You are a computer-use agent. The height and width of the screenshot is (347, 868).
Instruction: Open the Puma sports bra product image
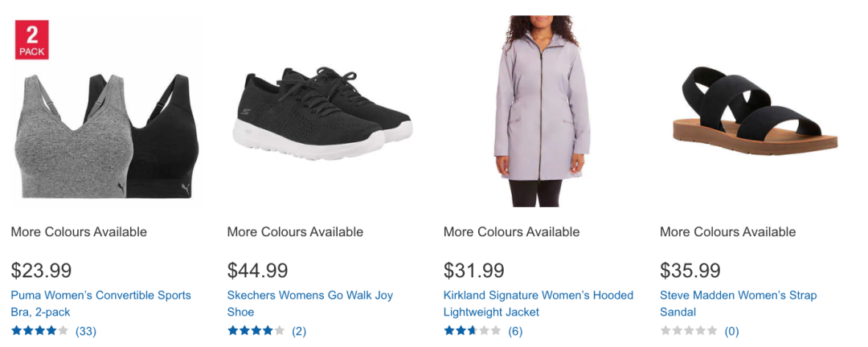coord(104,133)
